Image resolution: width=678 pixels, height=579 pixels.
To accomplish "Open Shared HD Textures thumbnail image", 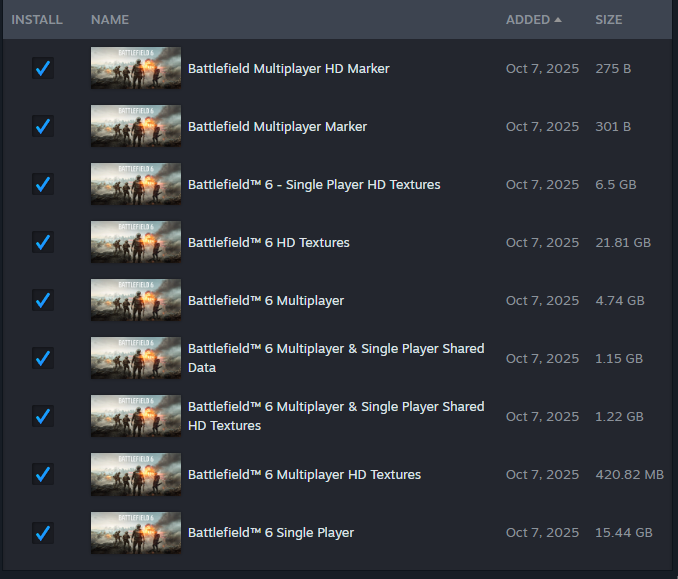I will pos(136,416).
